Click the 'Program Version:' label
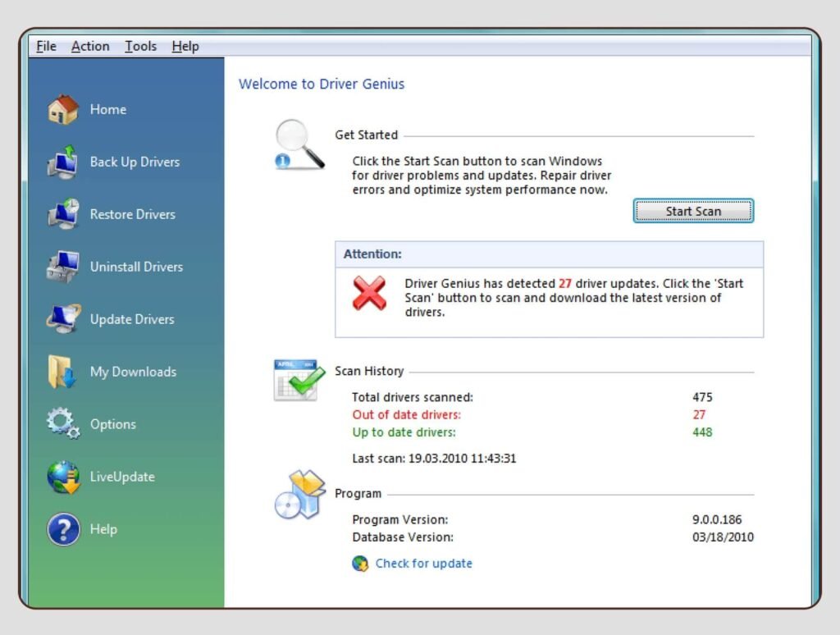Screen dimensions: 840x635 coord(400,520)
